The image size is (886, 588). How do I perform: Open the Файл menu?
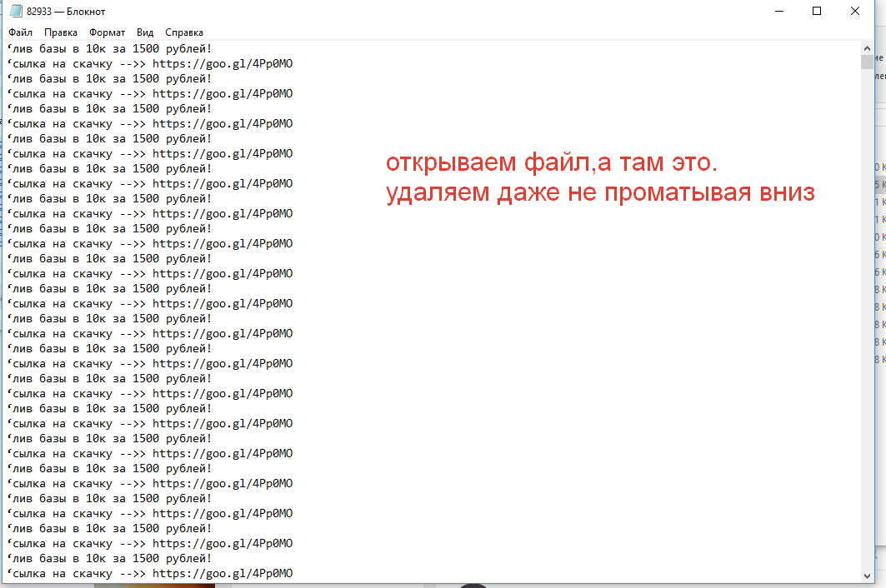[21, 32]
